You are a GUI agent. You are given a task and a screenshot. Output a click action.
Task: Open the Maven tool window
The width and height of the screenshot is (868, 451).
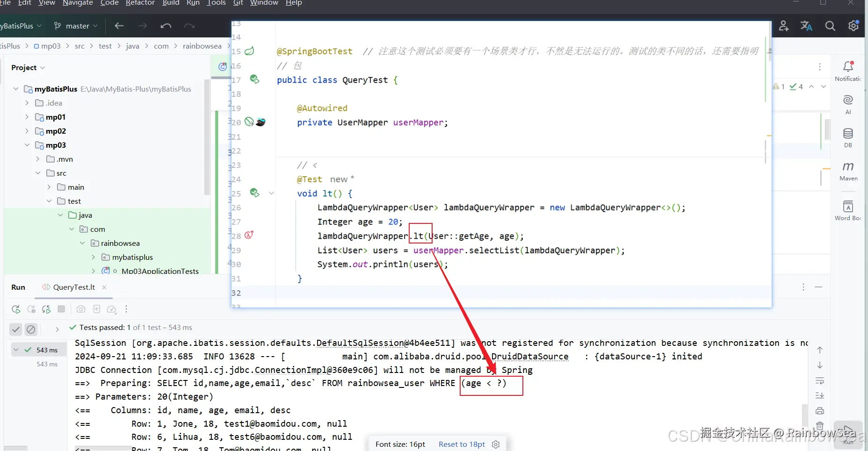(848, 171)
